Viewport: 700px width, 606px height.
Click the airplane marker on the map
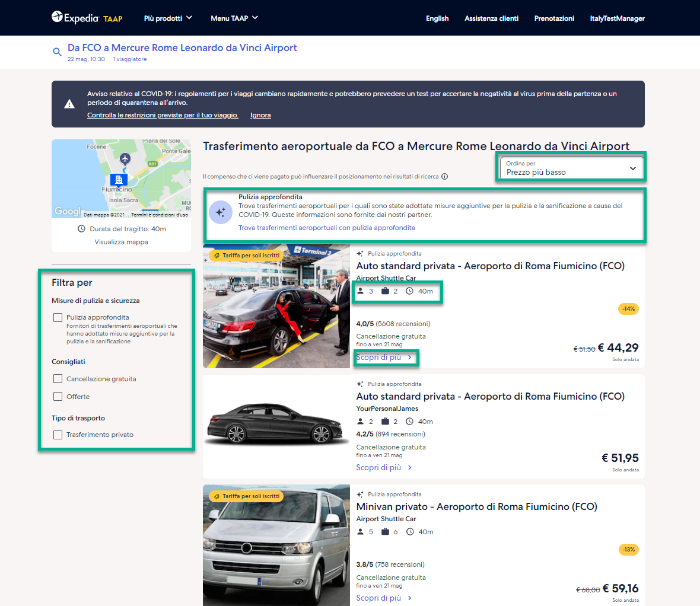pos(125,158)
